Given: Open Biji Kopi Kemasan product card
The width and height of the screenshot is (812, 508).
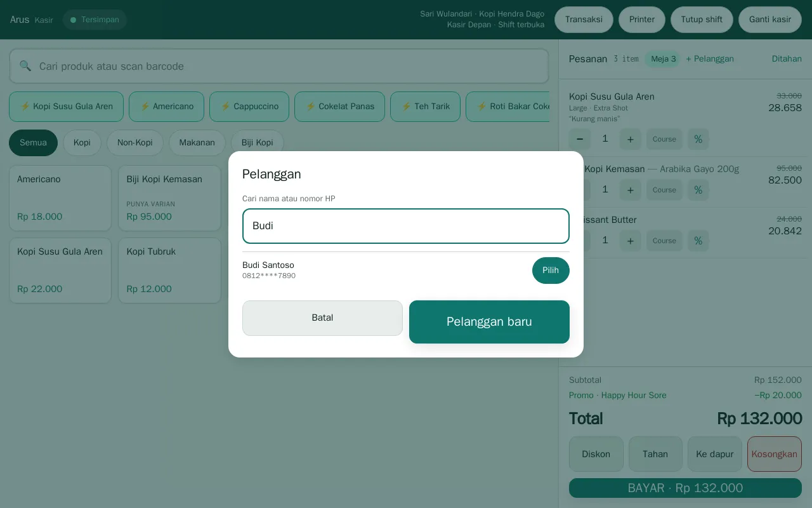Looking at the screenshot, I should (x=169, y=198).
